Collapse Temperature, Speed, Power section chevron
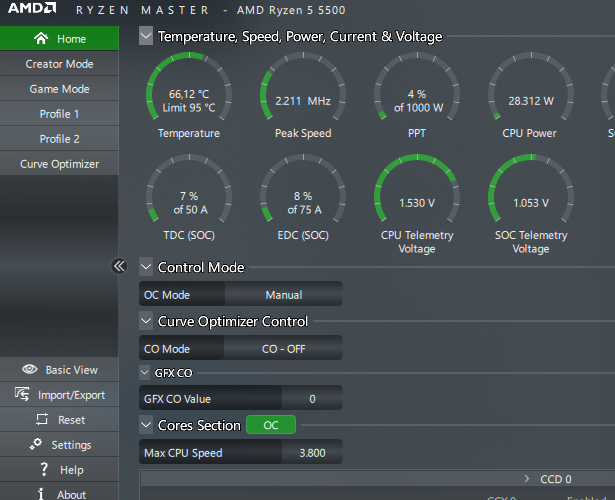615x500 pixels. [146, 36]
